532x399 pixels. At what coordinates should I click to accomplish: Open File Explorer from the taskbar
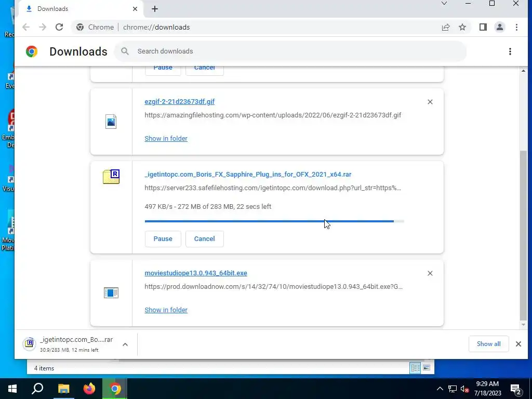click(63, 389)
